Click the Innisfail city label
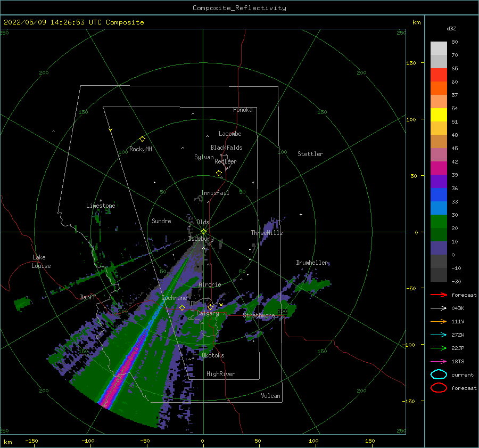This screenshot has height=448, width=479. click(215, 193)
